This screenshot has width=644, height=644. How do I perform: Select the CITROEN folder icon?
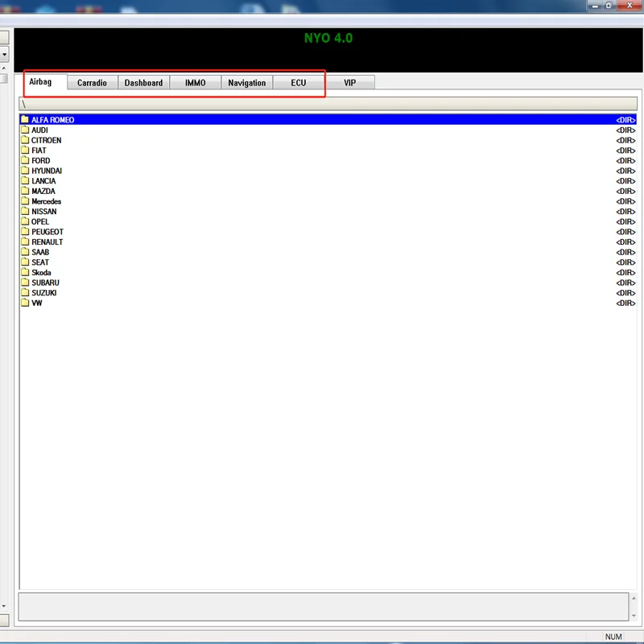point(25,140)
